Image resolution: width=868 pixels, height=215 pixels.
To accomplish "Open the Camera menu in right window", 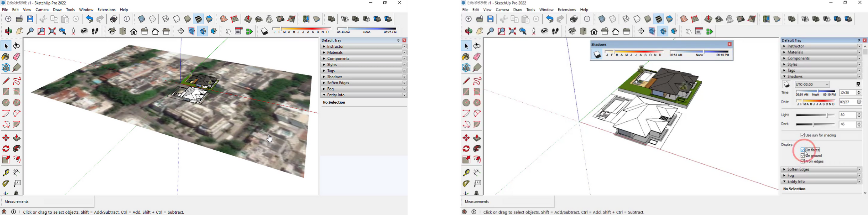I will (x=502, y=10).
